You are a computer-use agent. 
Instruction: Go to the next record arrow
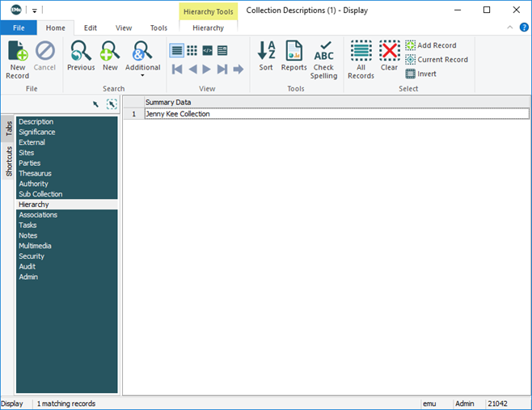tap(208, 70)
